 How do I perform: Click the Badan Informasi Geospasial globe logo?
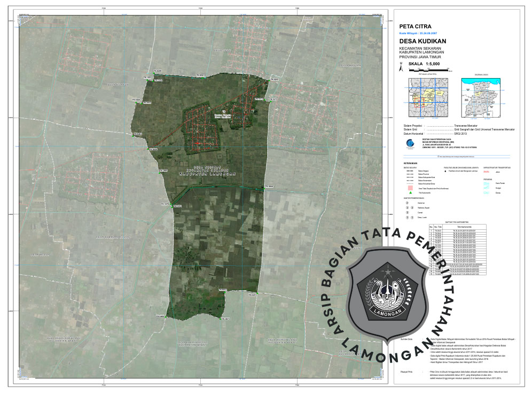coord(408,143)
